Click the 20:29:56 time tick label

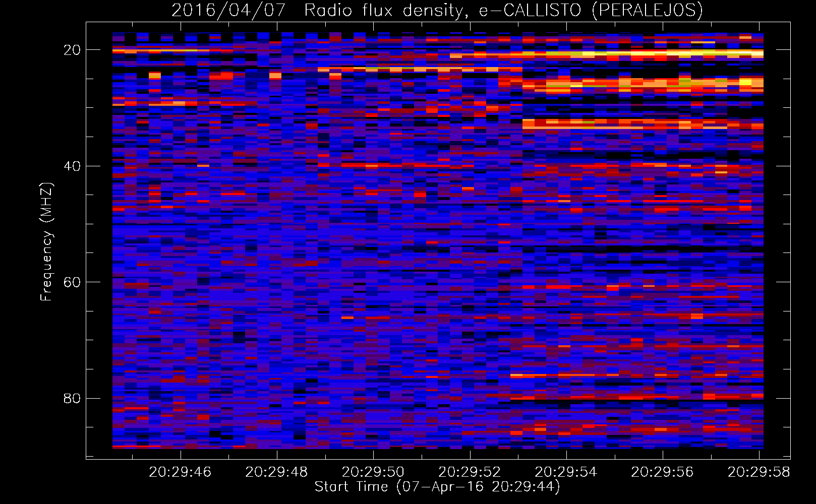click(x=662, y=472)
